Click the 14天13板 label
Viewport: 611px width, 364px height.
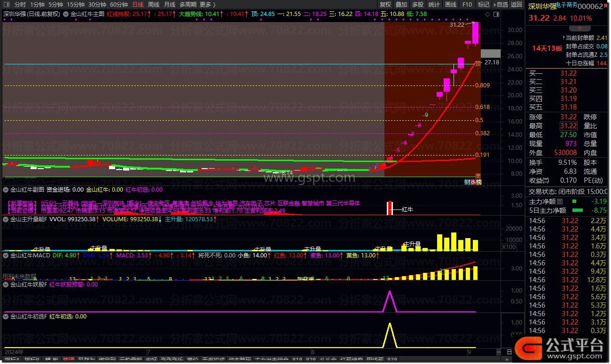(547, 48)
